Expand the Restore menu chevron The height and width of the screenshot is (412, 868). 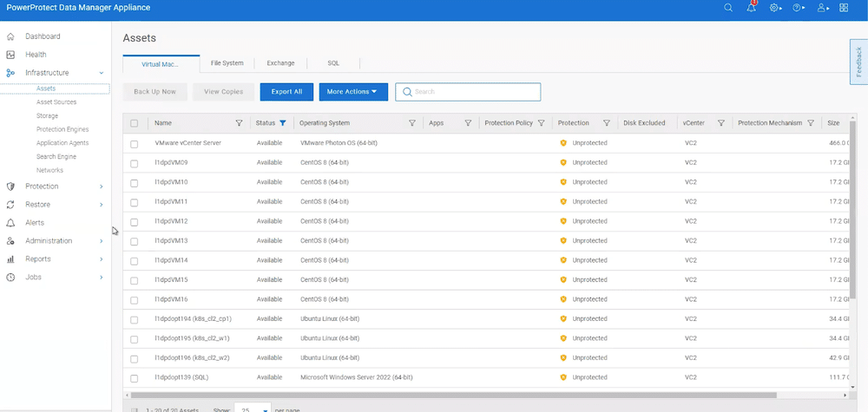(102, 205)
